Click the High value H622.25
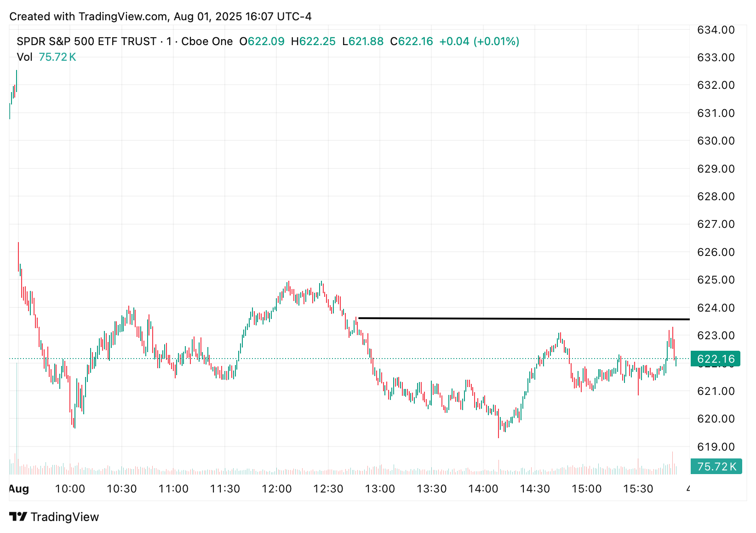Image resolution: width=756 pixels, height=533 pixels. [x=313, y=41]
